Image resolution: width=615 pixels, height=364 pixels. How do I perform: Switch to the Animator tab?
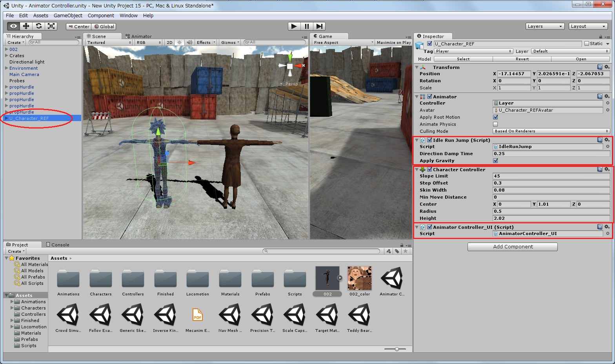[x=138, y=36]
